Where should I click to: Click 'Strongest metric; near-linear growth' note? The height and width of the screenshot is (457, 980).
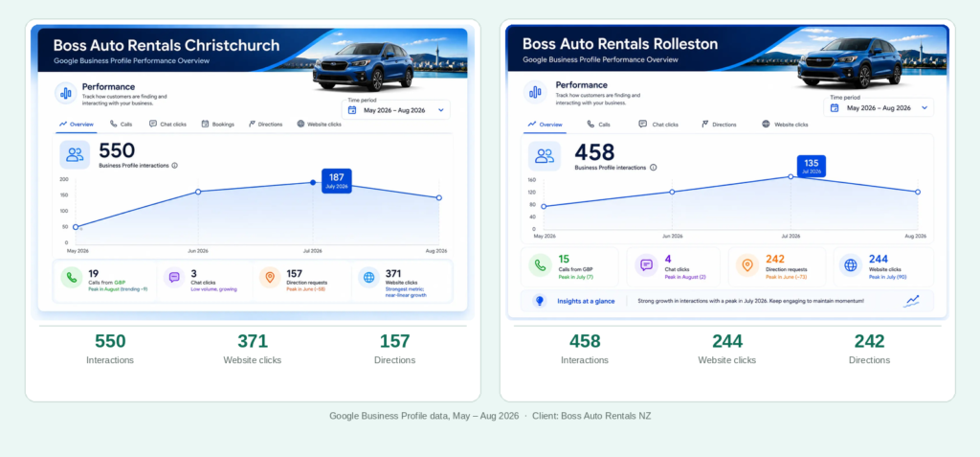[406, 291]
